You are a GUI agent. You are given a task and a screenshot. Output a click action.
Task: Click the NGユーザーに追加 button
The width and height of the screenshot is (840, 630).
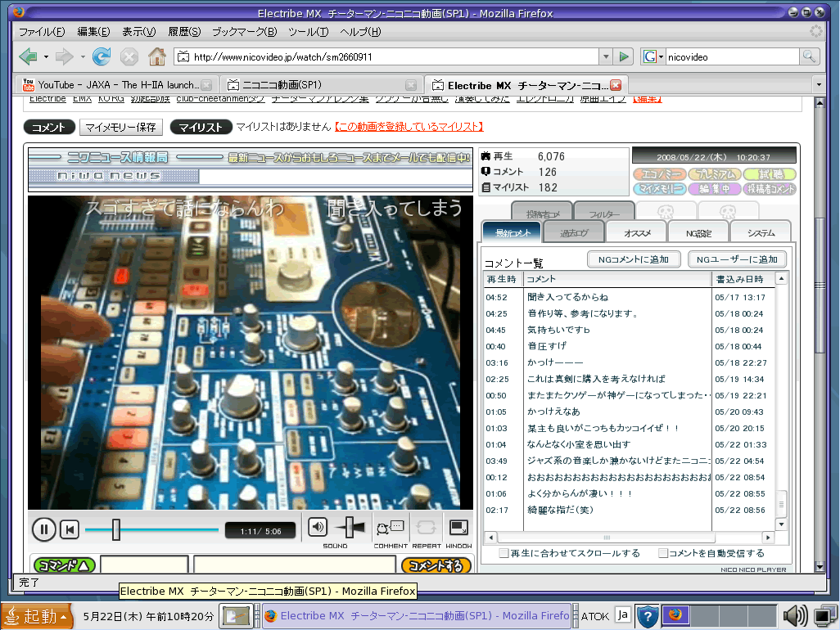point(737,259)
